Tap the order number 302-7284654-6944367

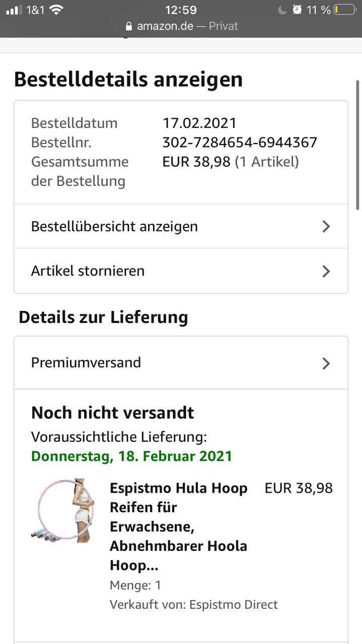click(x=240, y=142)
